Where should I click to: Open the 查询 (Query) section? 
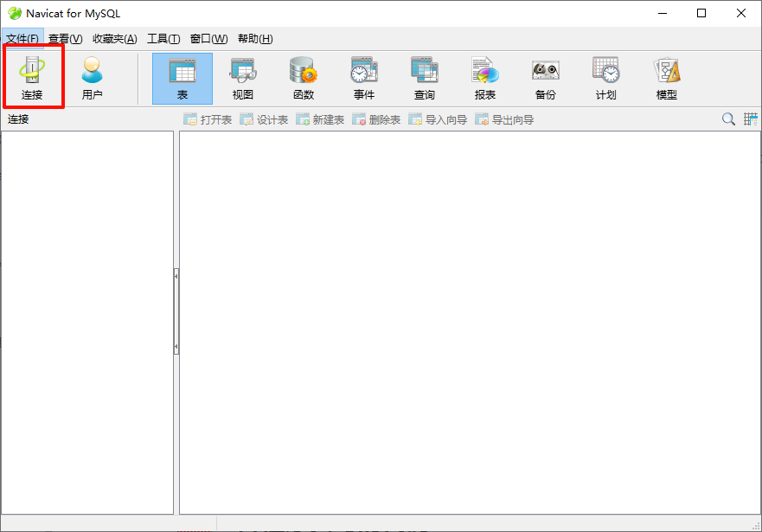(424, 78)
